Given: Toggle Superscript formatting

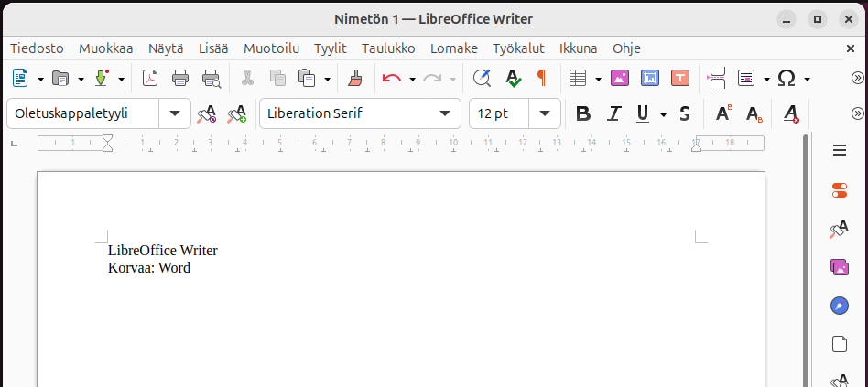Looking at the screenshot, I should click(723, 113).
